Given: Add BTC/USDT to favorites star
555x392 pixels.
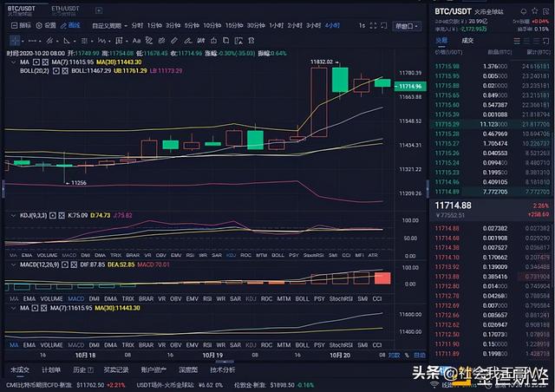Looking at the screenshot, I should 535,11.
